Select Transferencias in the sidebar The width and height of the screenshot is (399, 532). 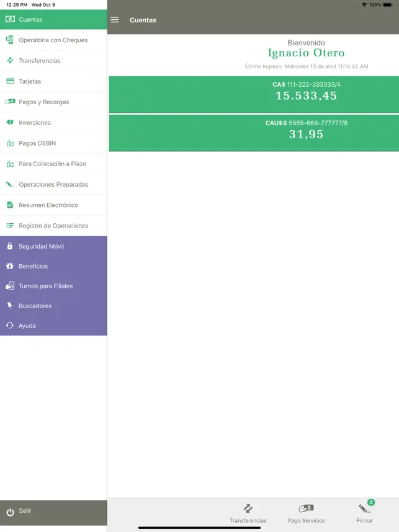[39, 61]
